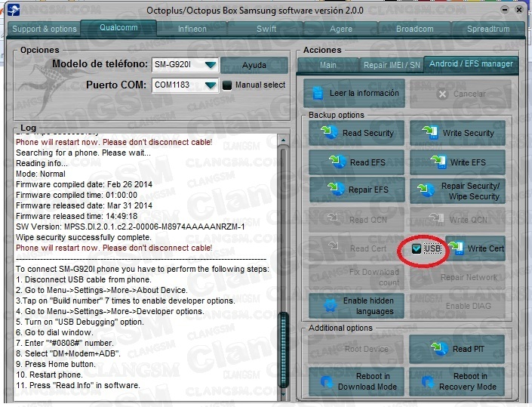532x407 pixels.
Task: Toggle the Manual select checkbox
Action: [x=227, y=85]
